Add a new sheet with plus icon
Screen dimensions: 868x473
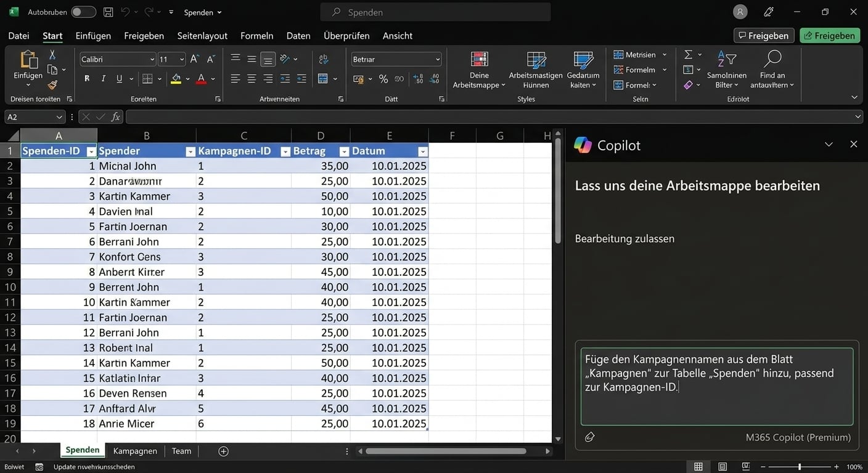click(x=224, y=451)
